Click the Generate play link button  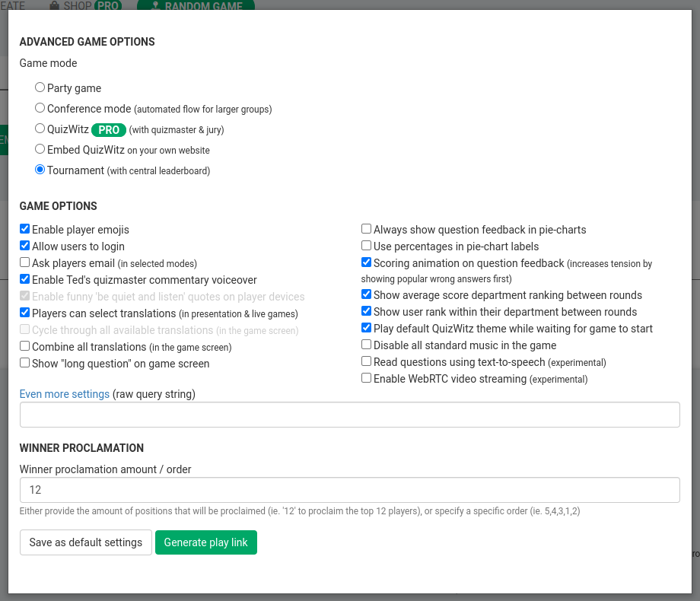[205, 542]
